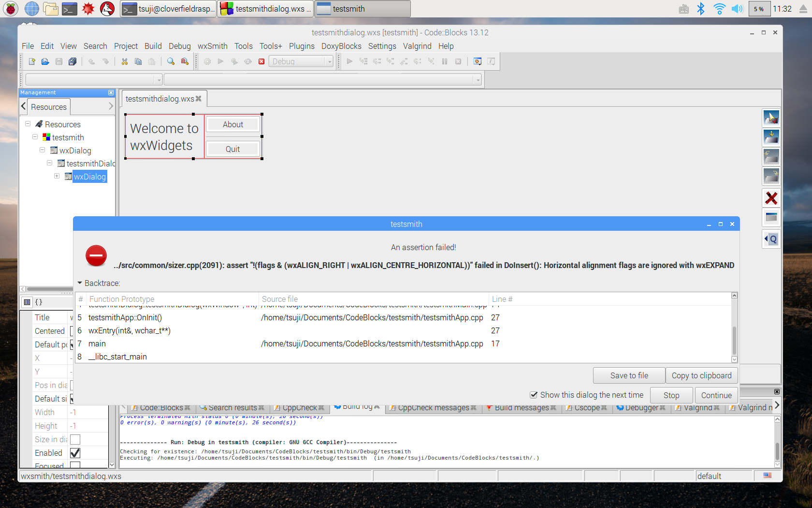Click the New file toolbar icon
The height and width of the screenshot is (508, 812).
coord(32,61)
